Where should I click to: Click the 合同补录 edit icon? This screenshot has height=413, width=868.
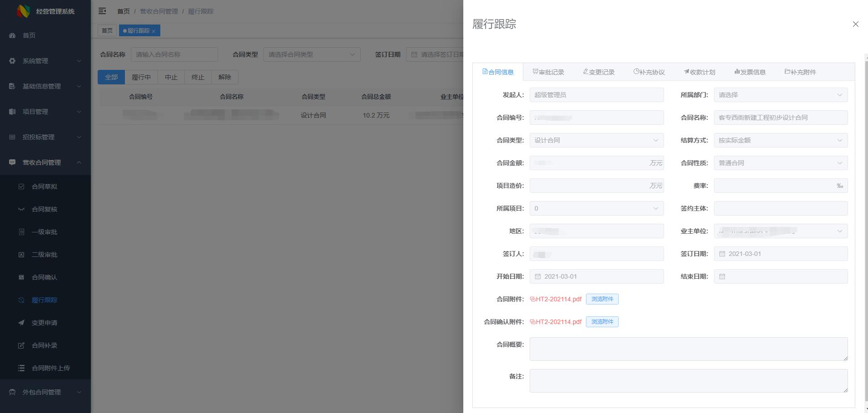pyautogui.click(x=21, y=345)
